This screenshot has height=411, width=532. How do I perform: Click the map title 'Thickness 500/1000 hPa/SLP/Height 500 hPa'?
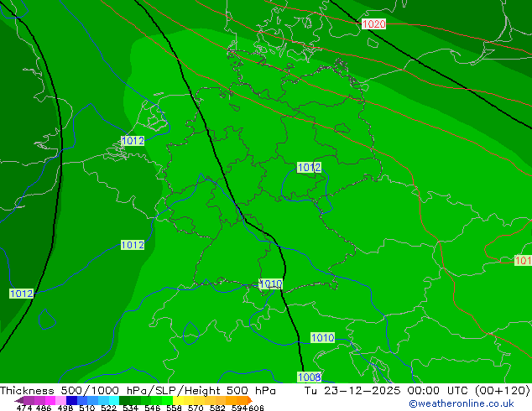point(138,390)
